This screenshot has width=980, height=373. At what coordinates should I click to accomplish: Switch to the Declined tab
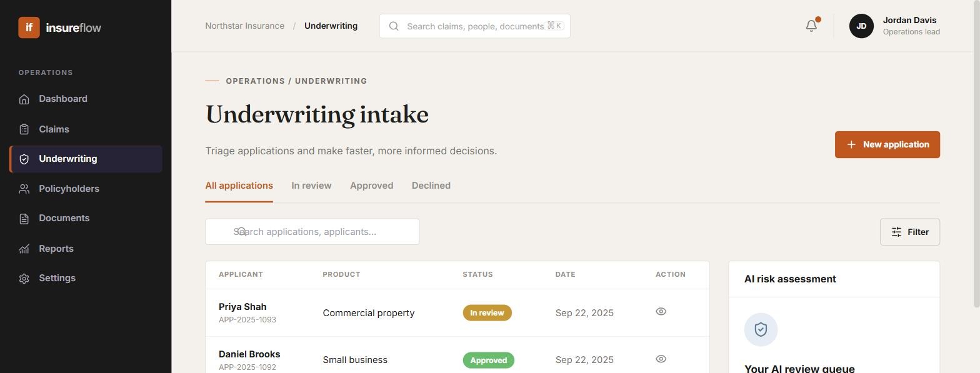431,186
